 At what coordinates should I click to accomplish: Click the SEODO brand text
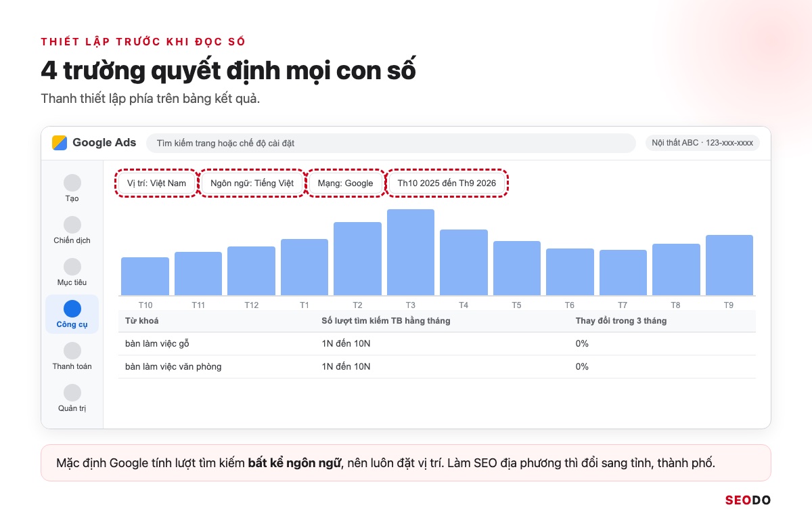coord(748,500)
